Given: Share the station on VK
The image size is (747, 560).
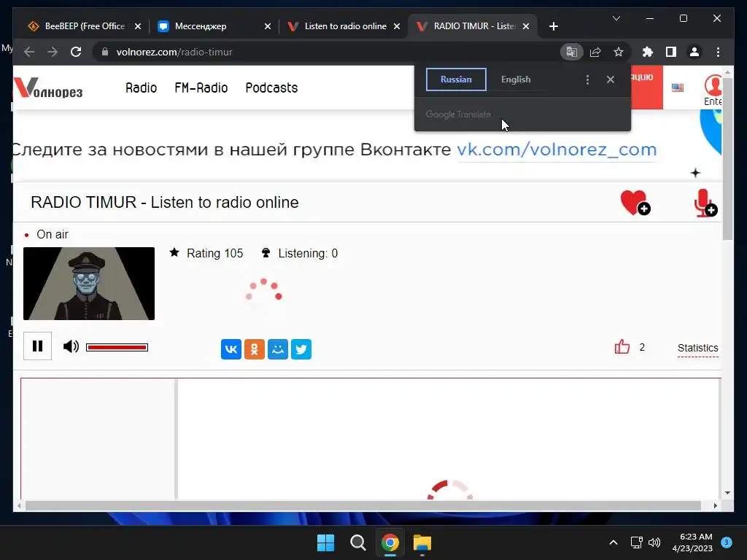Looking at the screenshot, I should (231, 349).
